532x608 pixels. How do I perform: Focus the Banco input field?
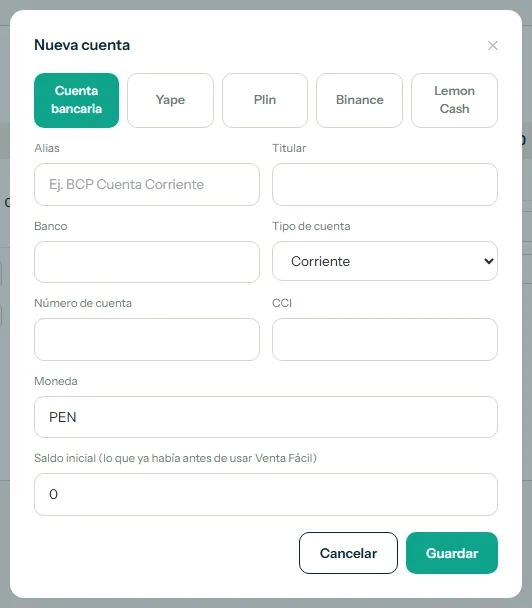[x=147, y=262]
